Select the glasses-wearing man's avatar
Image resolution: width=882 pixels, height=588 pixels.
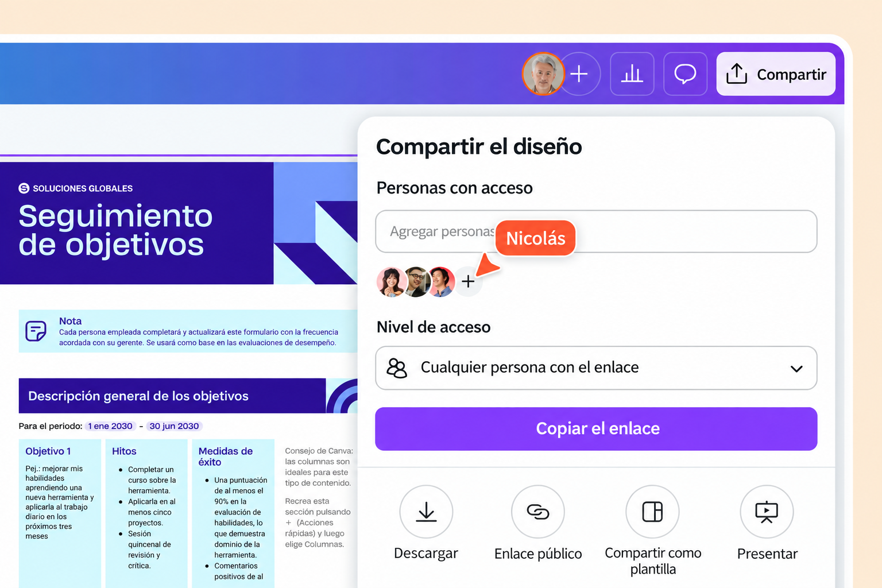tap(416, 281)
